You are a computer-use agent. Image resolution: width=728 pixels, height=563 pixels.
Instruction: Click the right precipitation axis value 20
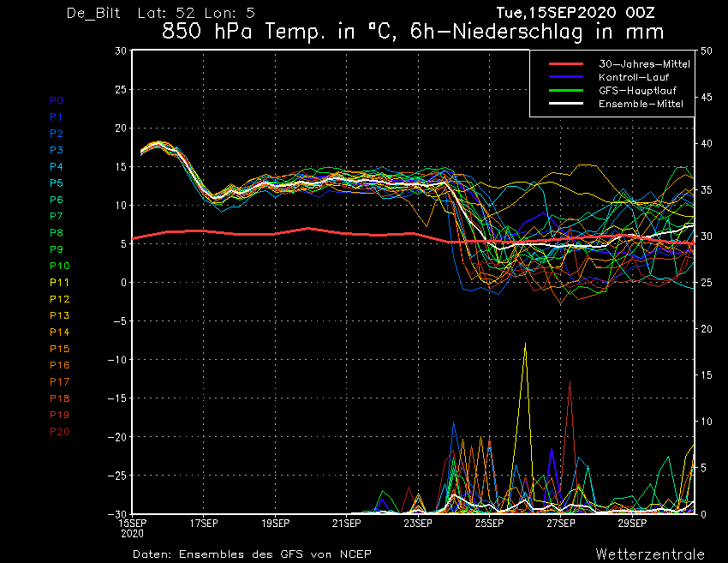point(707,329)
